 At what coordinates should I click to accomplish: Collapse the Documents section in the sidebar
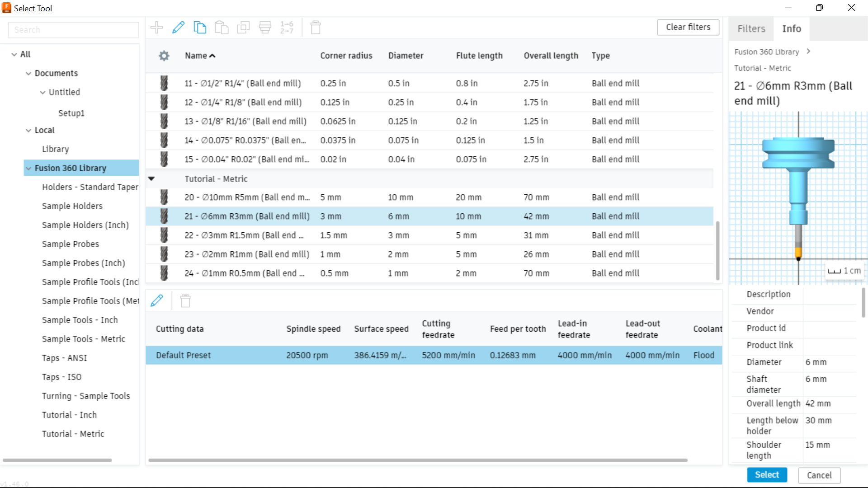[28, 73]
